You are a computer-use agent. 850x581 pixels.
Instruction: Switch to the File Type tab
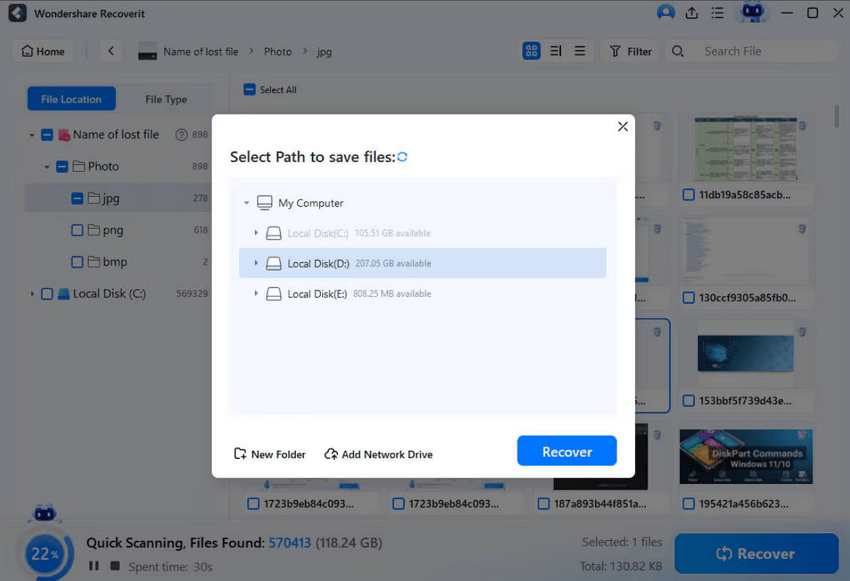(165, 99)
